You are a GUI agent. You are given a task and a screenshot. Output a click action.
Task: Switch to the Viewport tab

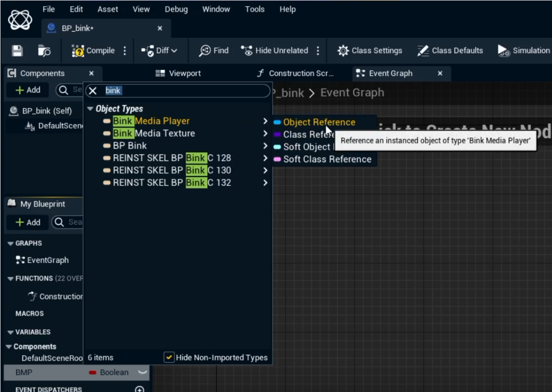(179, 73)
